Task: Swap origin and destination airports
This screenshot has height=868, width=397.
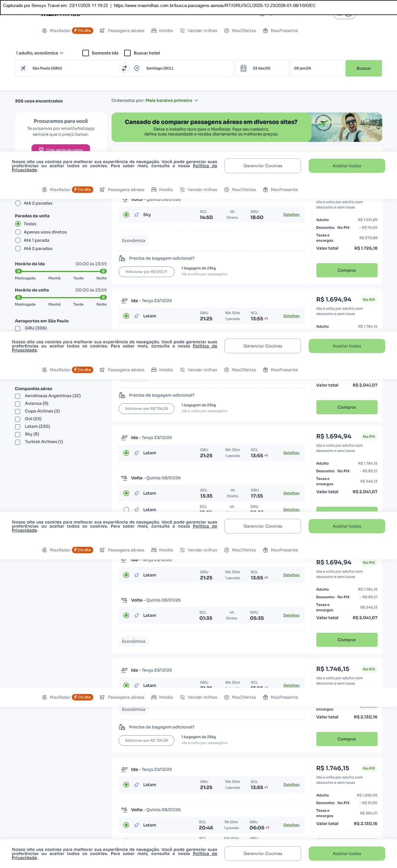Action: [x=124, y=68]
